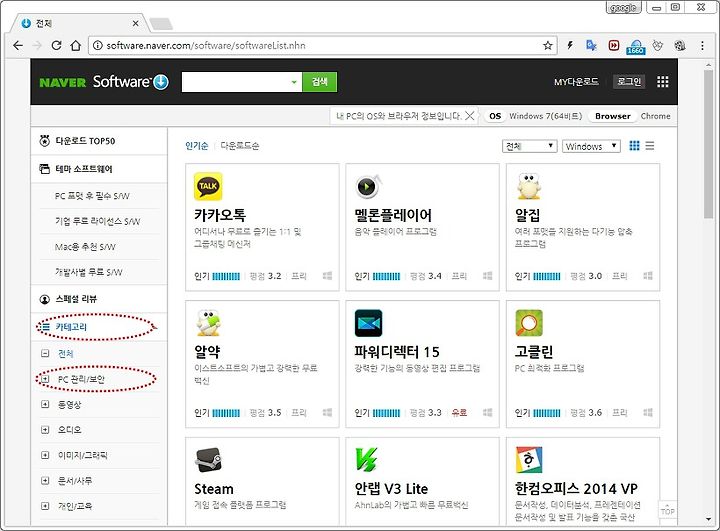Viewport: 720px width, 531px height.
Task: Open the translate extension icon
Action: (x=591, y=45)
